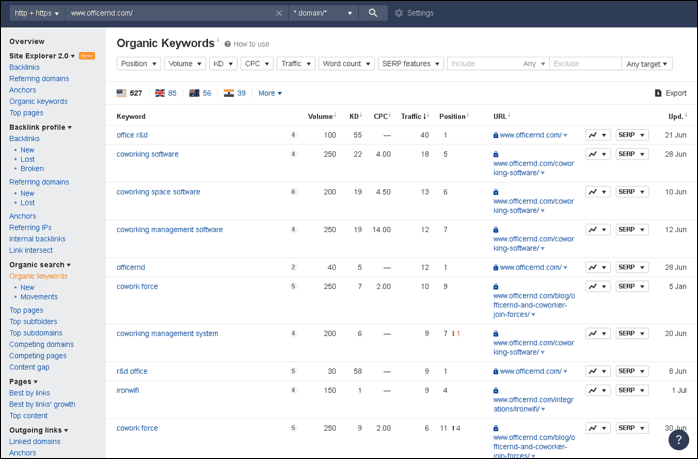698x459 pixels.
Task: Open Overview in the sidebar
Action: [27, 41]
